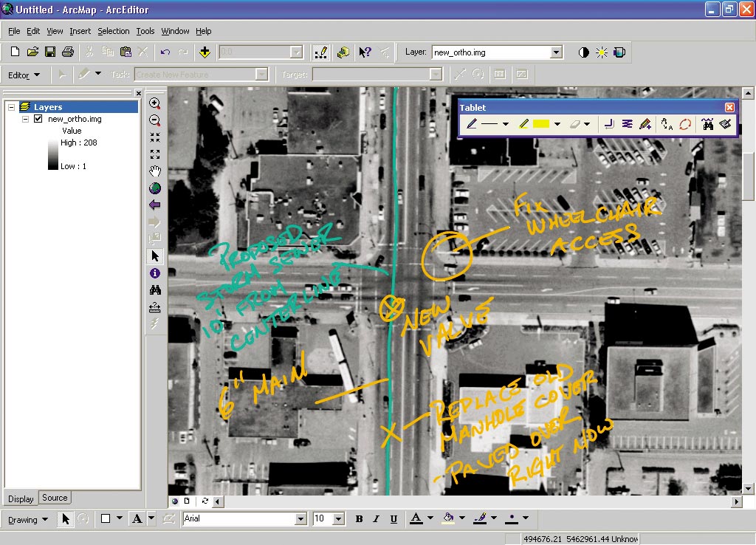Open the Tools menu
The width and height of the screenshot is (756, 545).
[x=145, y=31]
